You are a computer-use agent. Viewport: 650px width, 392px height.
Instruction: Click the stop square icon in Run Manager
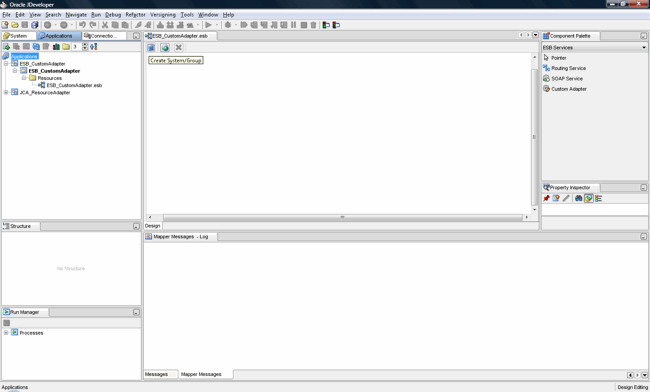coord(7,323)
